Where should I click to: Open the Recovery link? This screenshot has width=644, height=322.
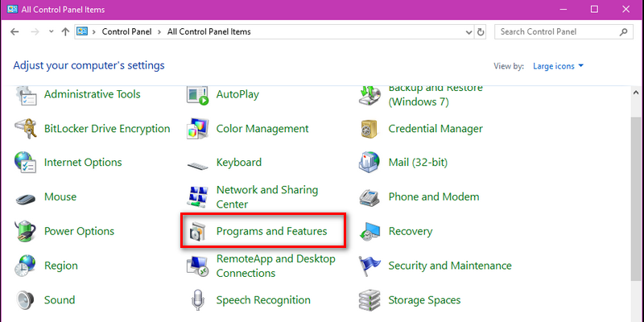pos(411,231)
